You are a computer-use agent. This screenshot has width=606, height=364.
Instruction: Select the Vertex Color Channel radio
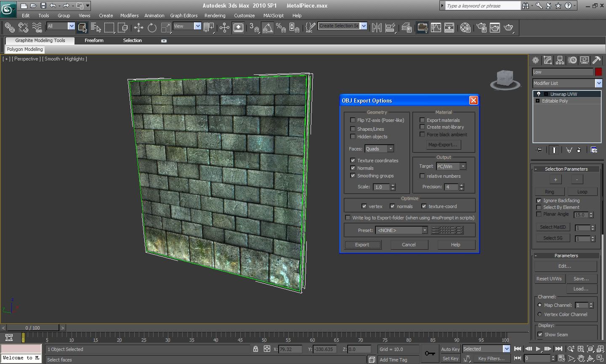click(x=540, y=314)
